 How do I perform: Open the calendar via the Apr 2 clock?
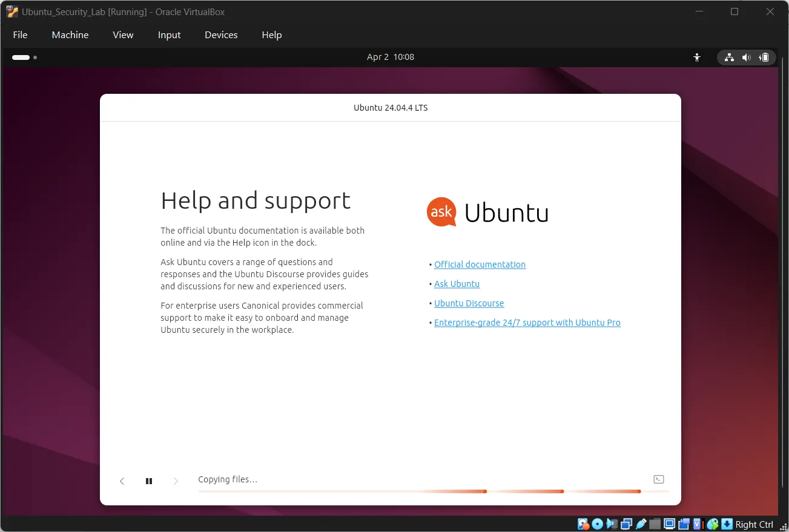point(390,57)
